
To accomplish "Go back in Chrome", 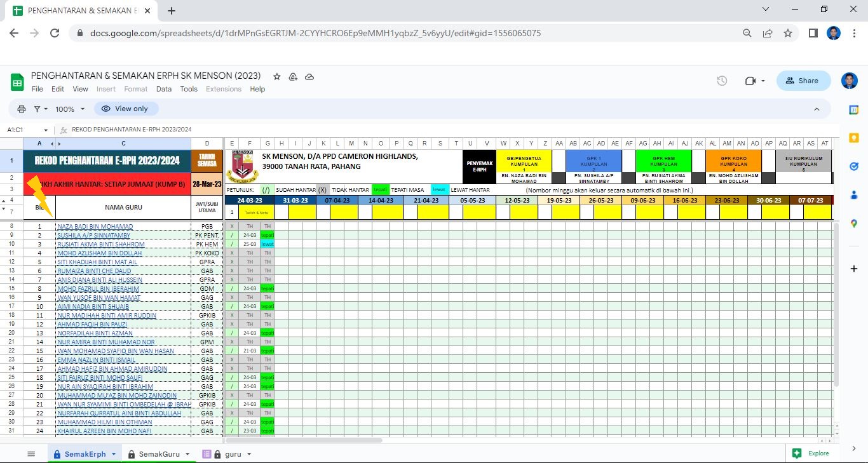I will pyautogui.click(x=14, y=33).
